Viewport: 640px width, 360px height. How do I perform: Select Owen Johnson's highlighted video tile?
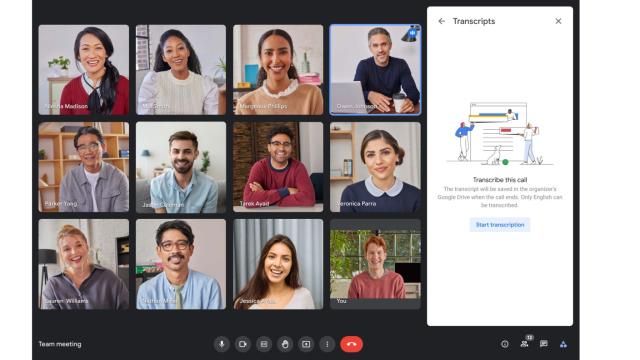tap(375, 70)
